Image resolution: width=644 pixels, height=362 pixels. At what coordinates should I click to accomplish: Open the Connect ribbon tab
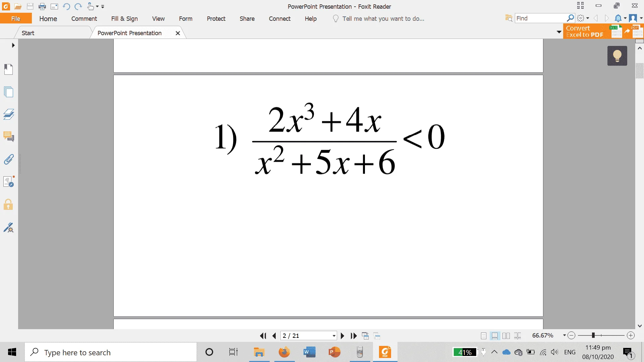point(280,19)
